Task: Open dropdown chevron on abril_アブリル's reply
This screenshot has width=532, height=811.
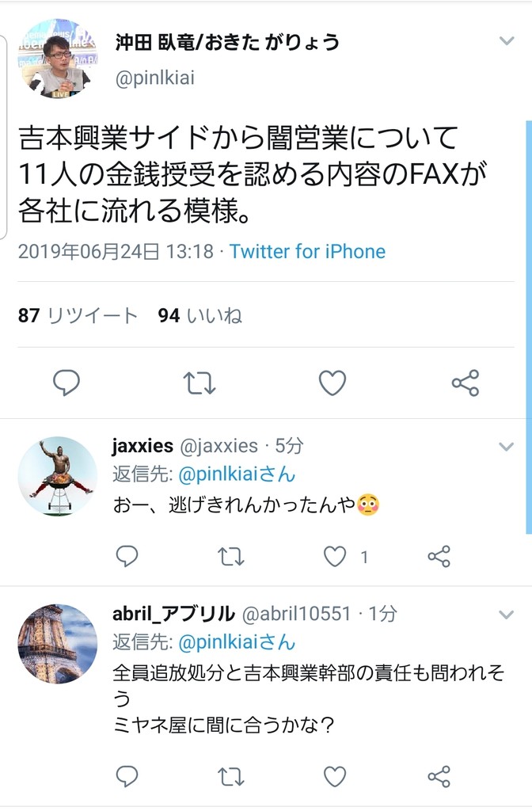Action: [506, 615]
